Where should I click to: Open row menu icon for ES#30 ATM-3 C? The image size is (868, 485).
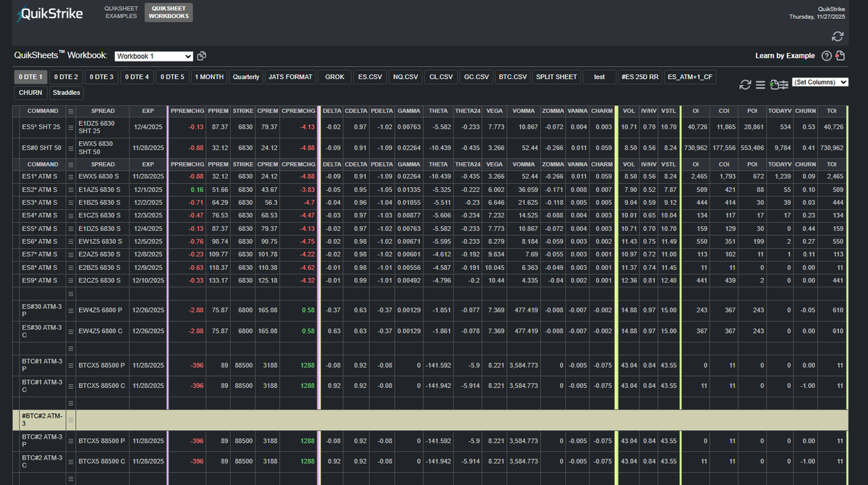coord(71,331)
